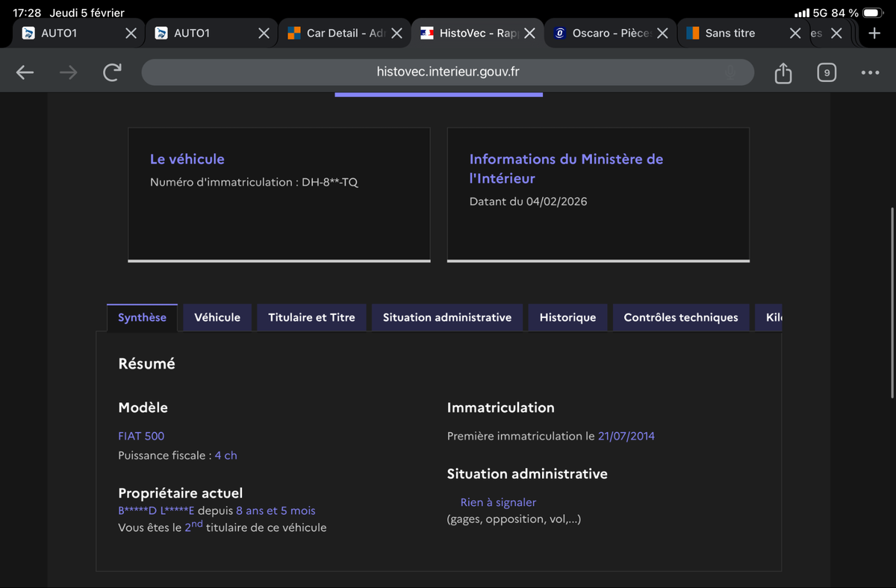Go to the Historique tab
896x588 pixels.
coord(567,317)
